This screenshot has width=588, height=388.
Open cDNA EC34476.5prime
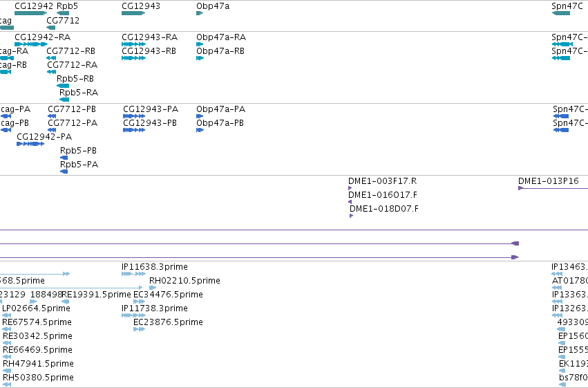click(168, 295)
